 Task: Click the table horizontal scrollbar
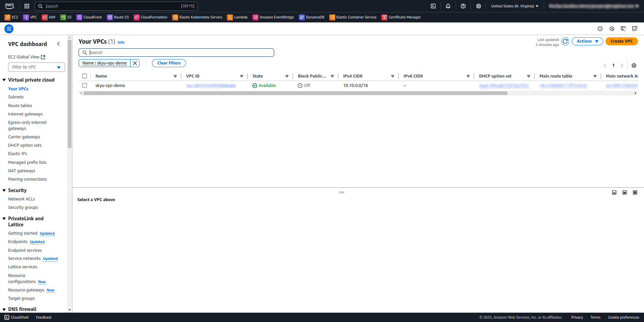pyautogui.click(x=295, y=93)
